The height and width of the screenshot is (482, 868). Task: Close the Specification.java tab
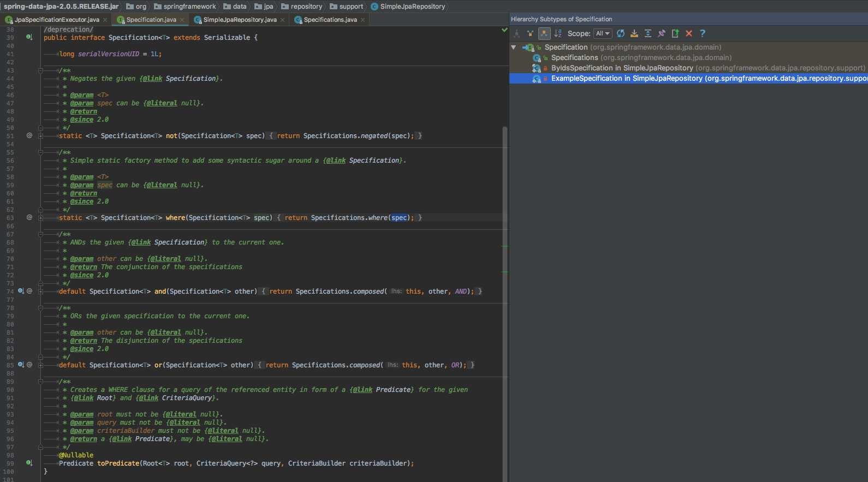(x=182, y=20)
